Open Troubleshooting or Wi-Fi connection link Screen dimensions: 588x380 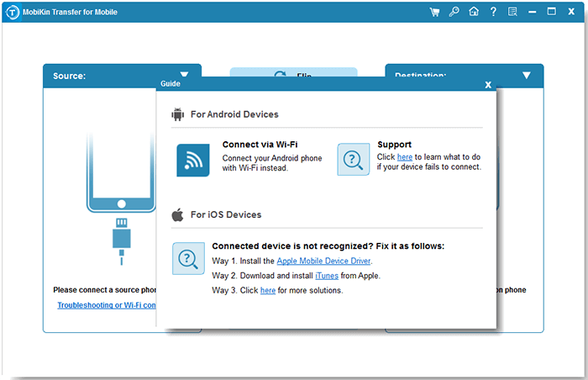click(107, 305)
